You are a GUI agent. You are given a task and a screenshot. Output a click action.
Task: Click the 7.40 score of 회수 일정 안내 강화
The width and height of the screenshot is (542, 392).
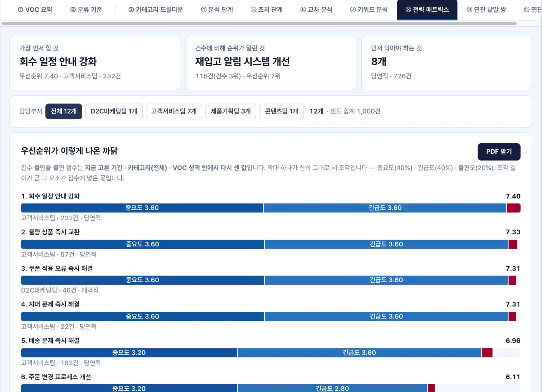(513, 196)
